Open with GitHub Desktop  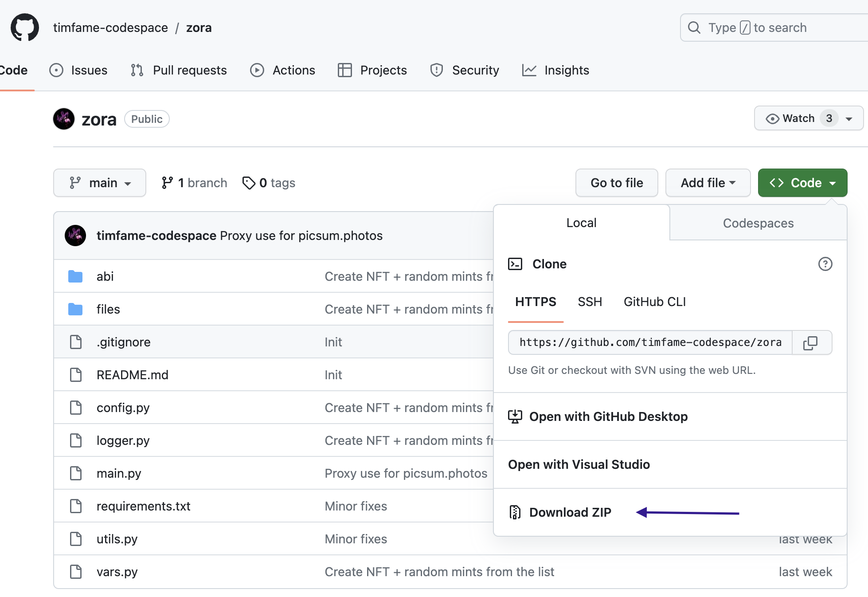(608, 416)
